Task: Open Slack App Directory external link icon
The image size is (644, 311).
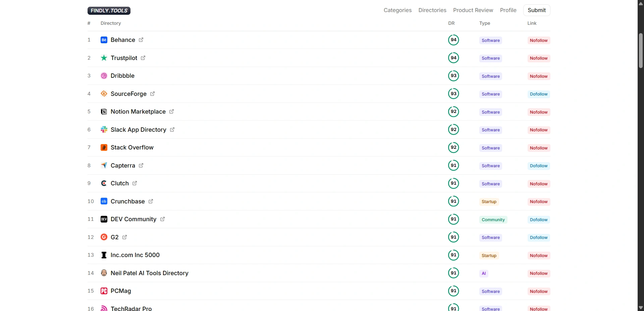Action: tap(172, 130)
